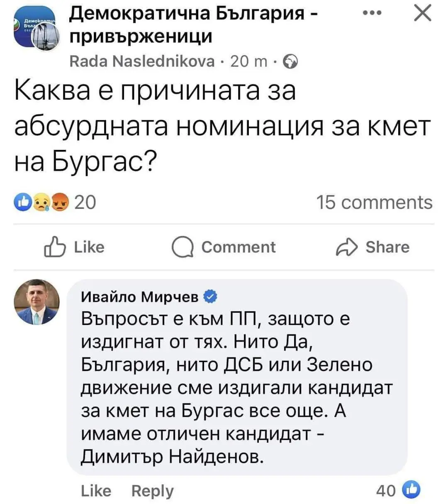This screenshot has width=448, height=504.
Task: Reply to Ивайло Мирчев's comment
Action: 152,491
